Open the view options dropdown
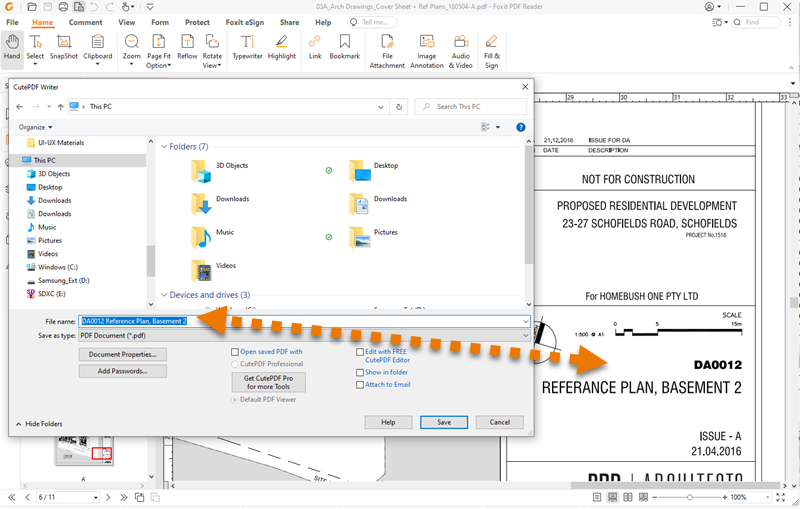The image size is (800, 509). [498, 127]
